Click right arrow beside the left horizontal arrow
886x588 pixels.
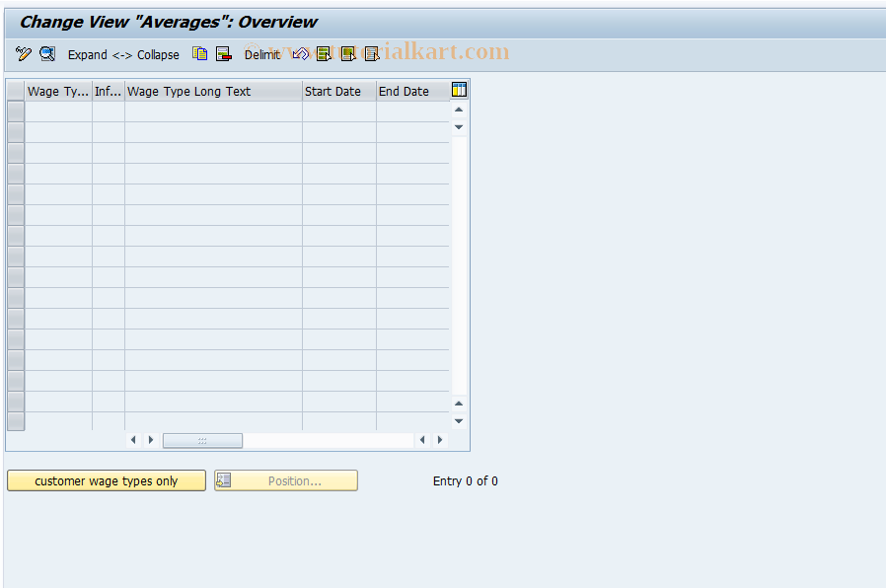(151, 439)
